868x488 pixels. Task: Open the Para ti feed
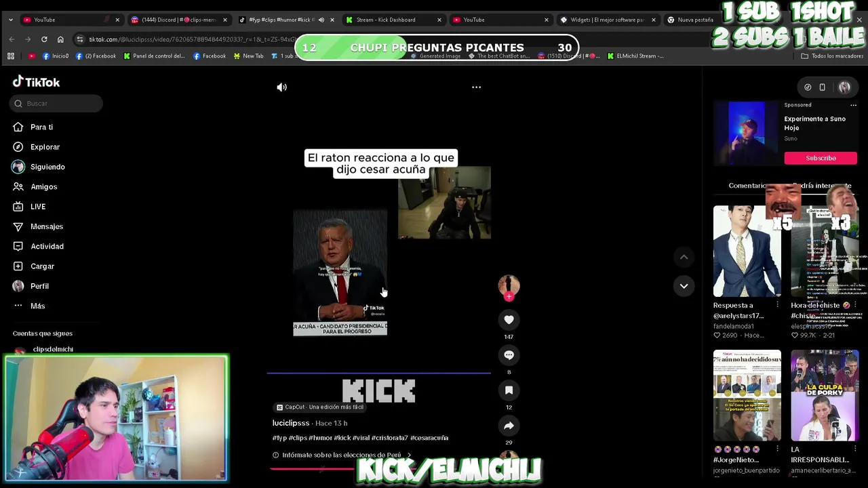point(41,127)
